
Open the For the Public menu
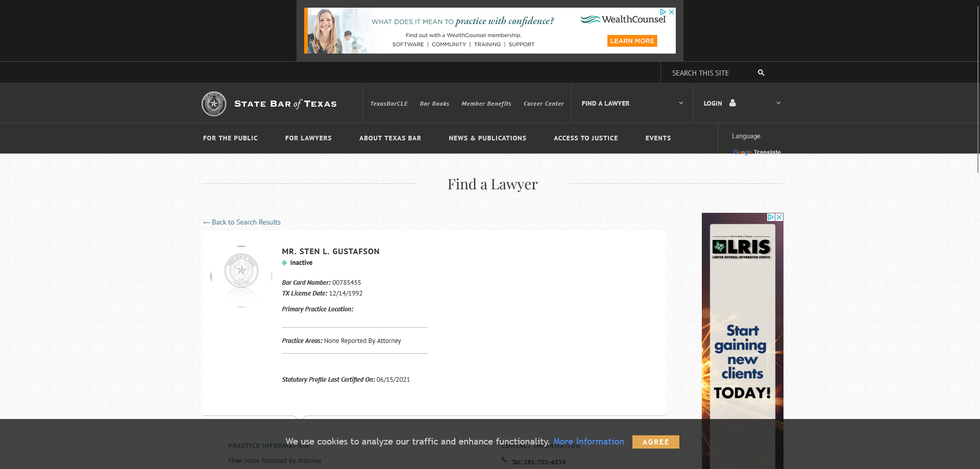point(230,138)
